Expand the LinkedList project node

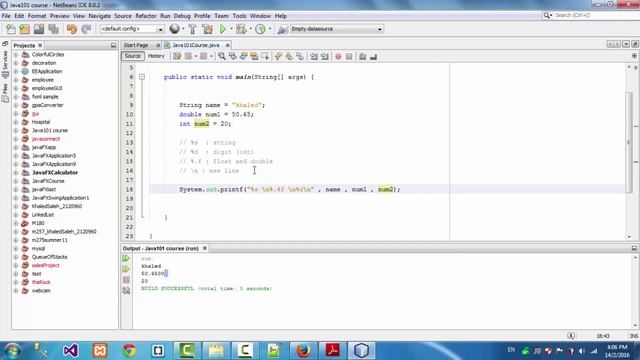(x=16, y=214)
